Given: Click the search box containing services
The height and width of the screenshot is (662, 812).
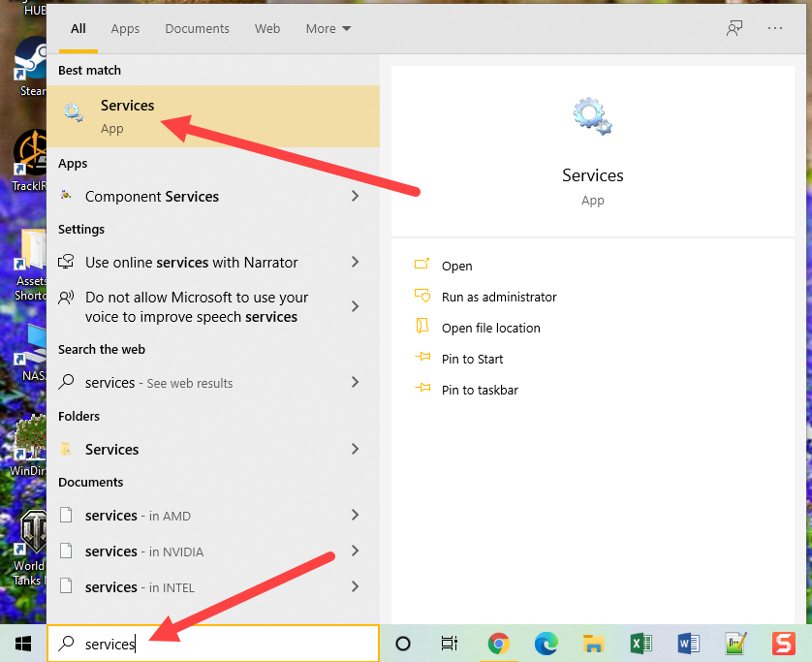Looking at the screenshot, I should point(213,644).
